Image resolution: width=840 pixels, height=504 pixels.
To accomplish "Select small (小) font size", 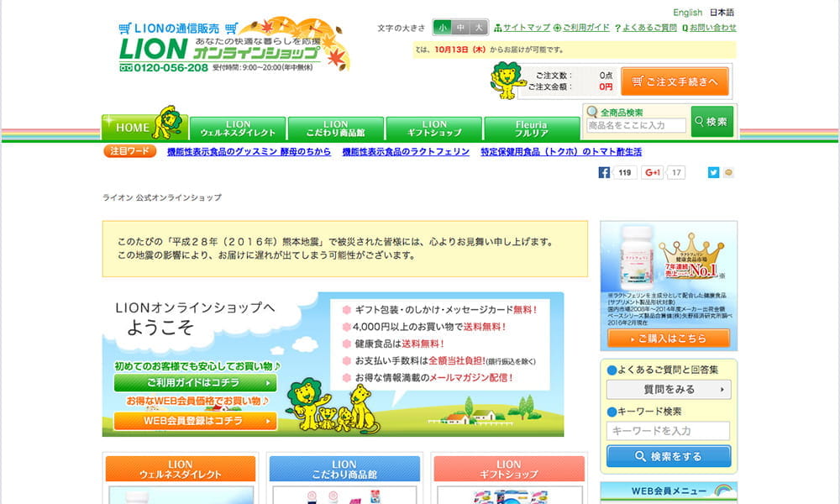I will click(x=442, y=27).
